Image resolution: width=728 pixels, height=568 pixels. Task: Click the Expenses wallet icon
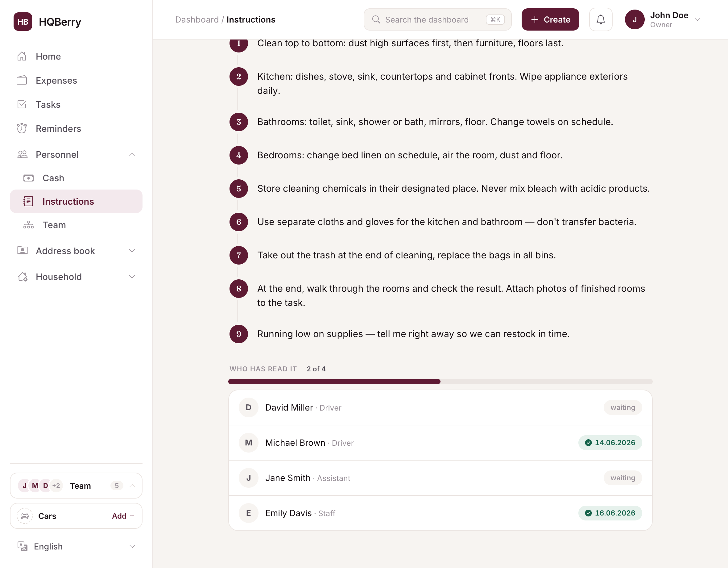(x=22, y=80)
